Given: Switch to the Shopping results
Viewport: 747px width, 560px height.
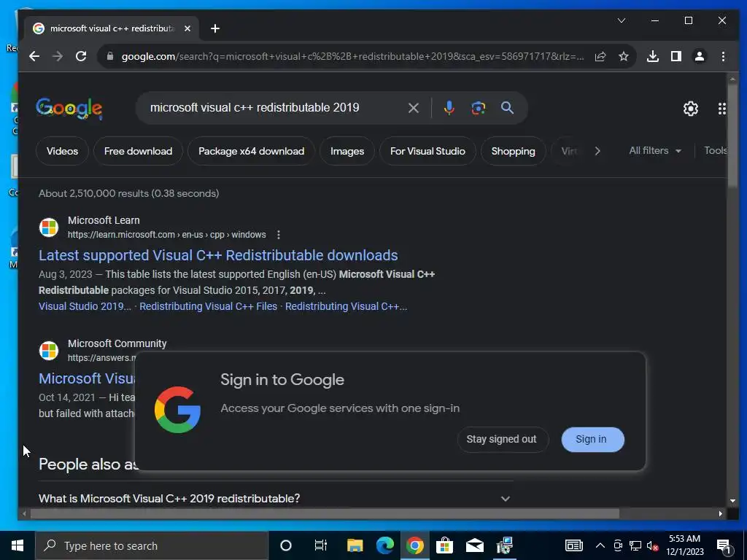Looking at the screenshot, I should click(513, 151).
